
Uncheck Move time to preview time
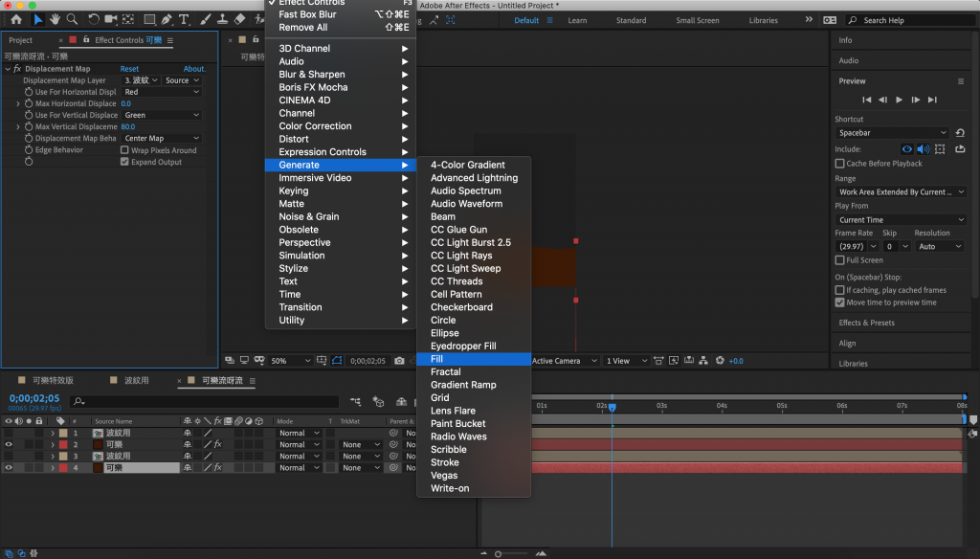click(x=839, y=302)
